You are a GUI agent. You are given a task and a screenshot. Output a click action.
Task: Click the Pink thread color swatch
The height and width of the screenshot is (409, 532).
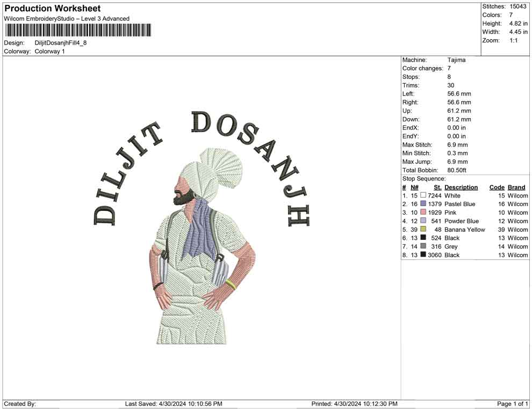click(423, 212)
